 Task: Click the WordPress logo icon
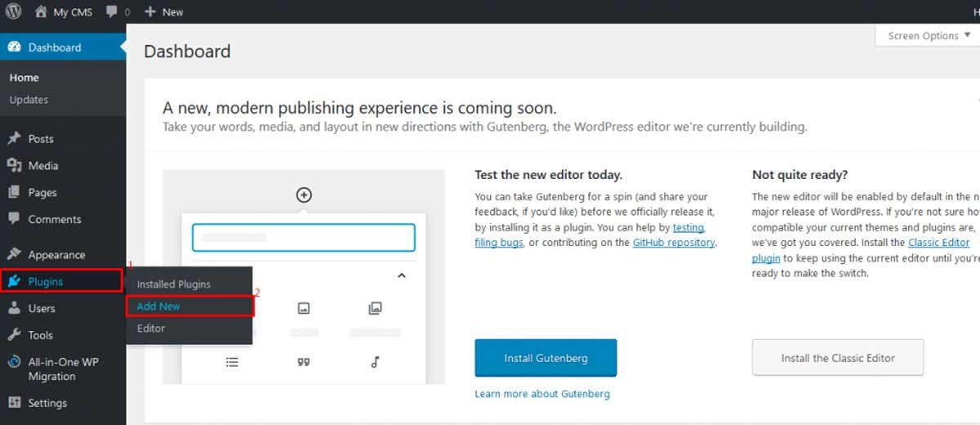(14, 12)
